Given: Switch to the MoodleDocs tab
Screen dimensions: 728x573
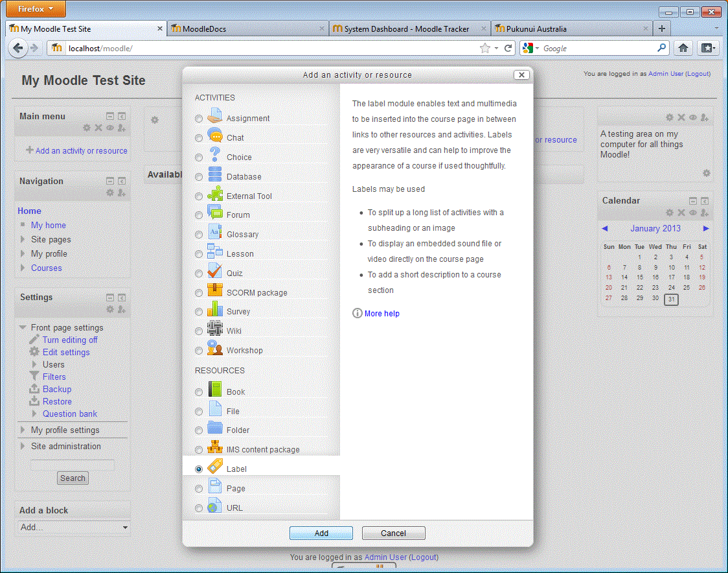Looking at the screenshot, I should 247,29.
